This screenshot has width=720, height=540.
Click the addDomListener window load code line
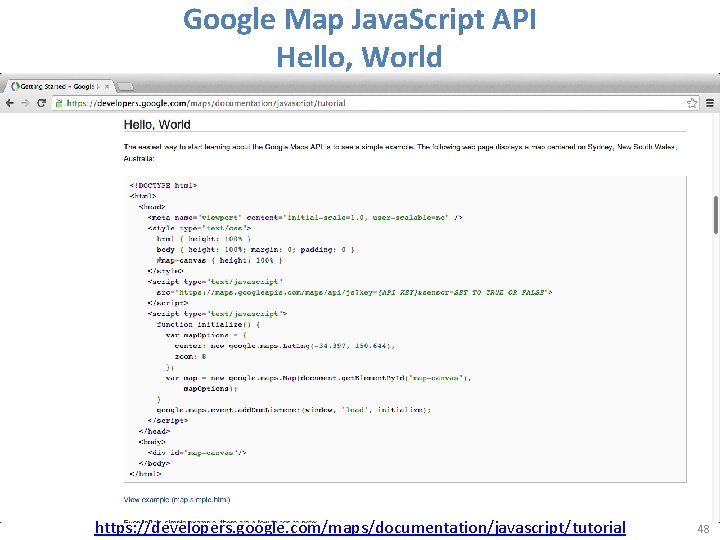click(294, 410)
